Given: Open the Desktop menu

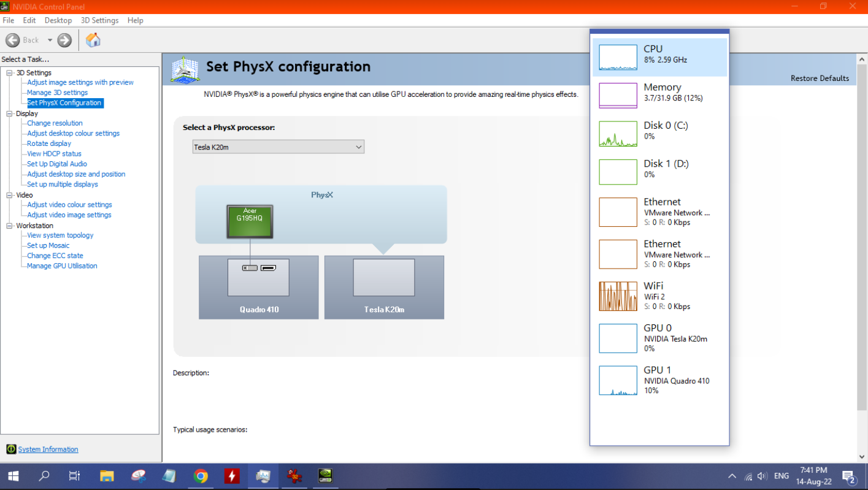Looking at the screenshot, I should click(x=58, y=20).
